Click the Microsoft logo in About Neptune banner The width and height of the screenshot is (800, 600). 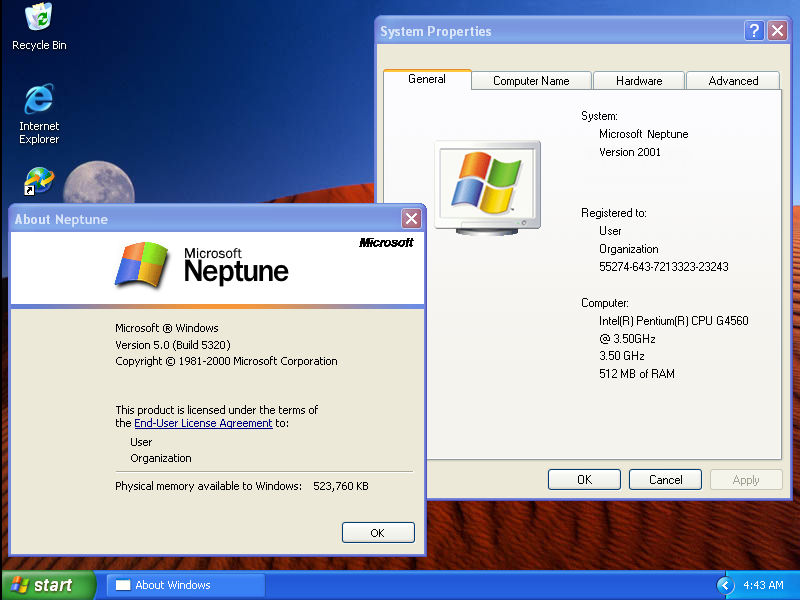click(386, 243)
